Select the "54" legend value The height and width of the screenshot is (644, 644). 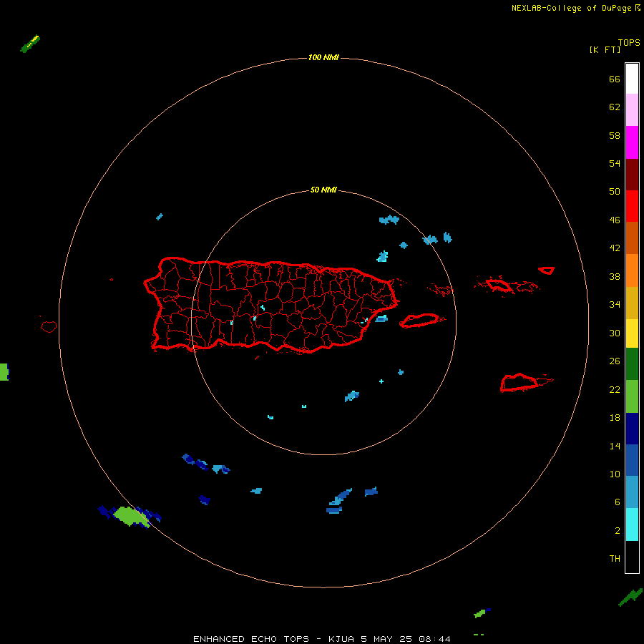pyautogui.click(x=615, y=163)
